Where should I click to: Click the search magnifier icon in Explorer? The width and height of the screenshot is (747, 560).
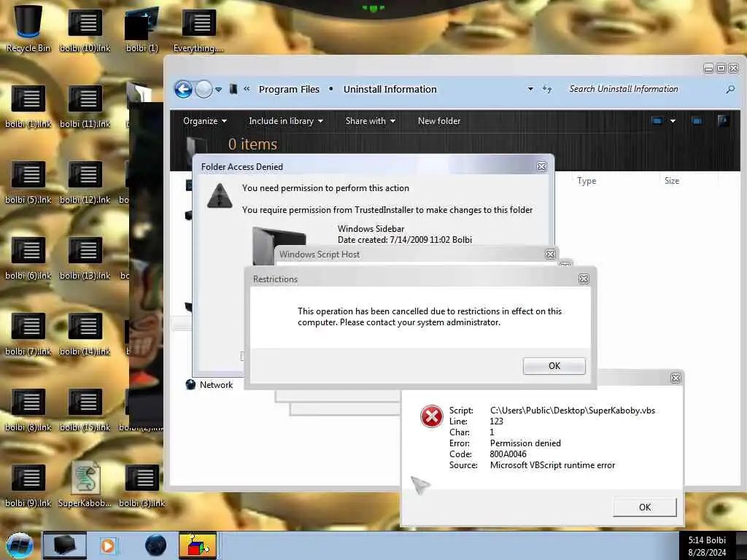730,89
